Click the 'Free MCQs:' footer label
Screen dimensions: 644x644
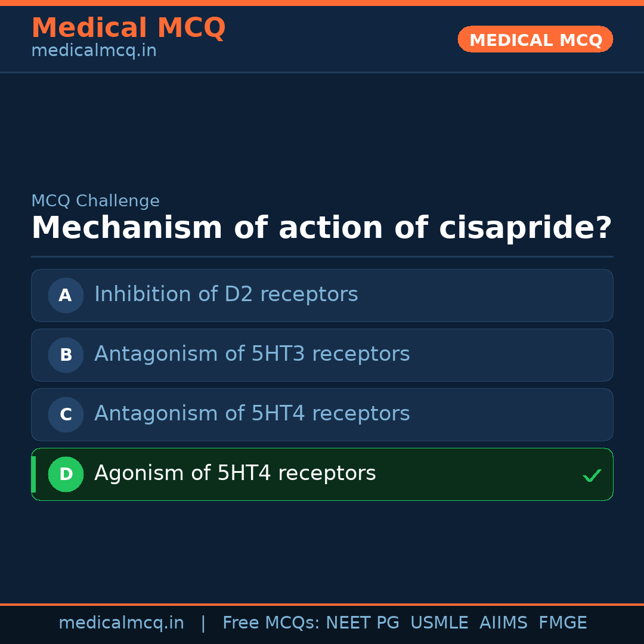[x=271, y=623]
